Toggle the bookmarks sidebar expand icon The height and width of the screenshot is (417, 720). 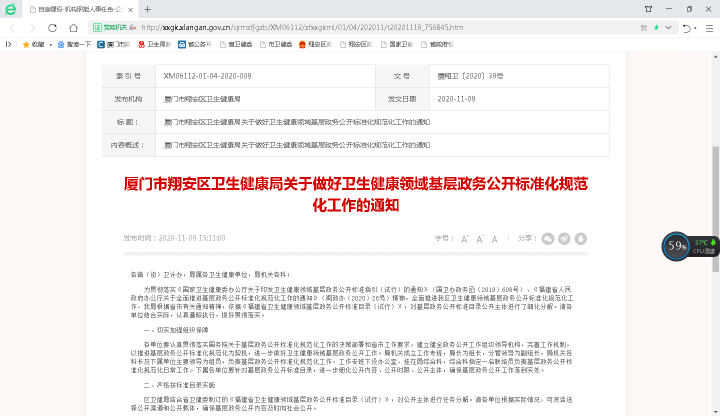click(8, 45)
